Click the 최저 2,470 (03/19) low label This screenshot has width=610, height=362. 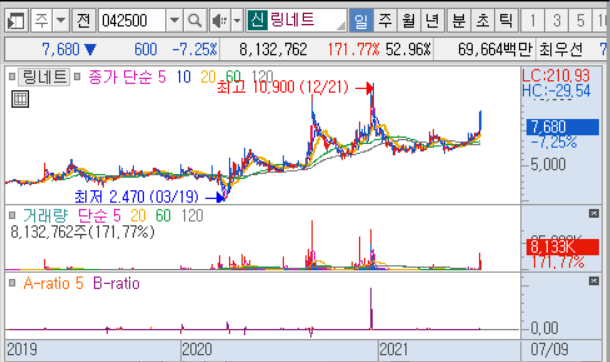(x=136, y=197)
